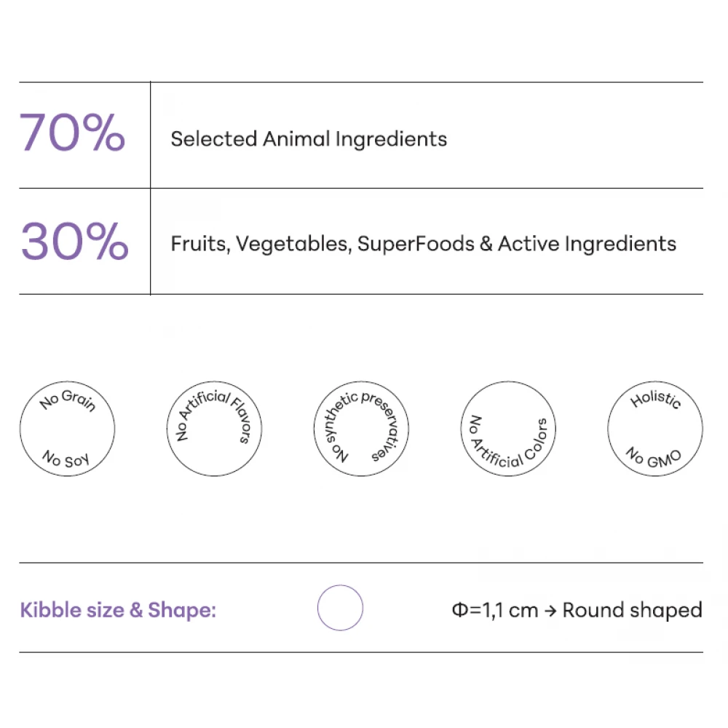Image resolution: width=728 pixels, height=728 pixels.
Task: Select the No synthetic preservatives badge
Action: [x=360, y=429]
